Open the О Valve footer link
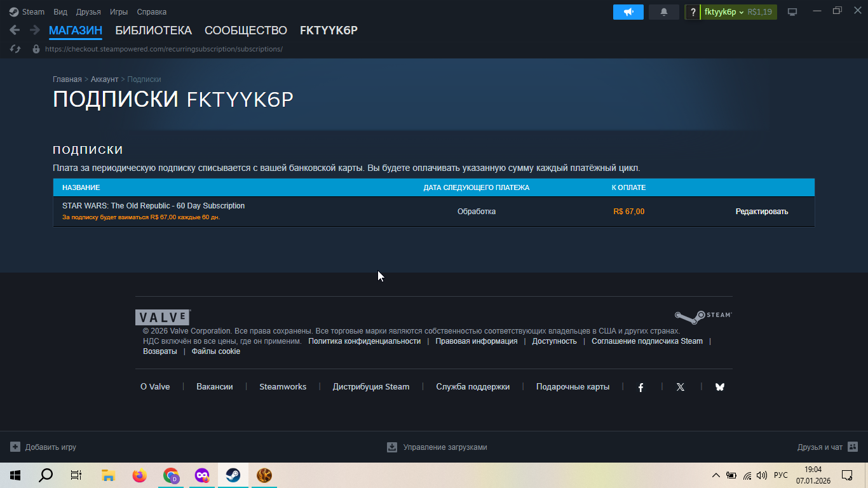The image size is (868, 488). point(155,387)
